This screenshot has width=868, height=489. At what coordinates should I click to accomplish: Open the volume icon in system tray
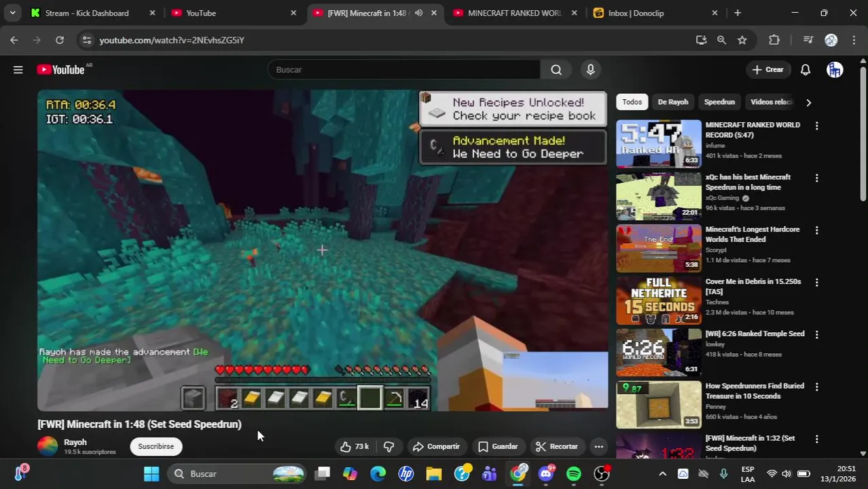pyautogui.click(x=786, y=473)
